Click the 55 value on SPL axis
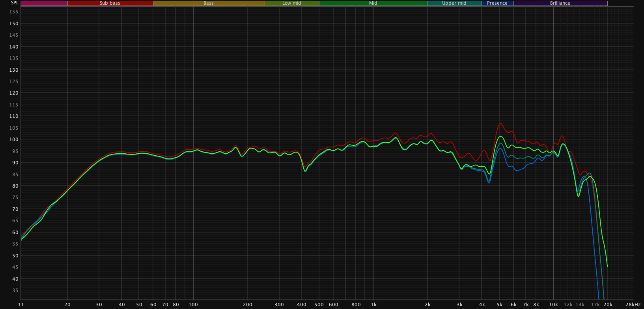Image resolution: width=644 pixels, height=309 pixels. click(x=15, y=244)
